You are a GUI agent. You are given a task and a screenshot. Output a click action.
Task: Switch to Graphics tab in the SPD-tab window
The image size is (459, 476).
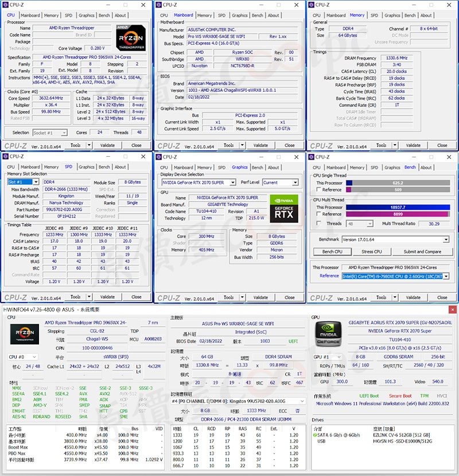[87, 167]
